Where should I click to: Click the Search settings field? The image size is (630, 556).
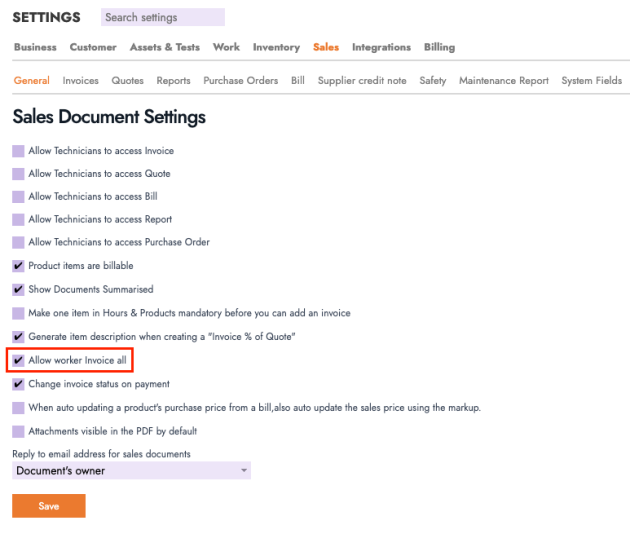coord(163,17)
